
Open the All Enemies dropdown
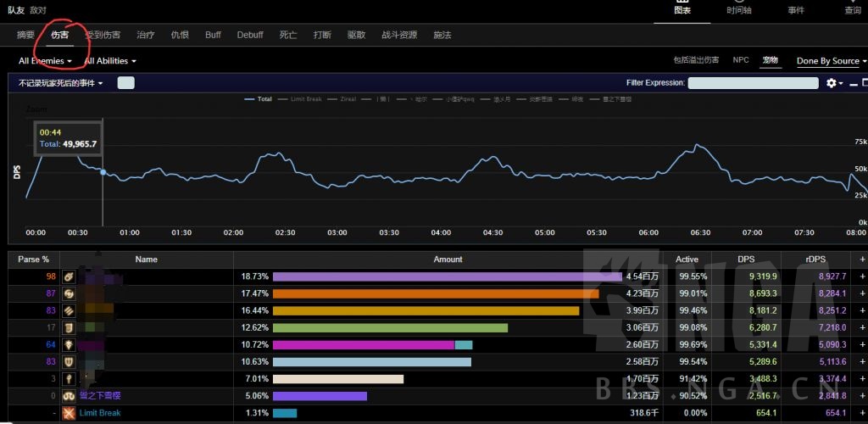[x=45, y=61]
